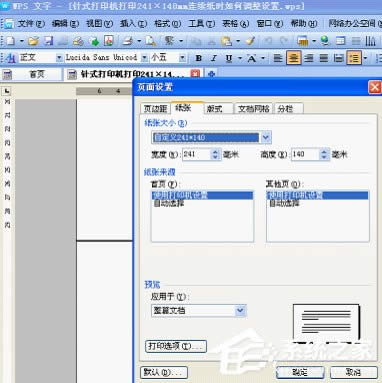Select 自动选择 in the 首页 list

click(202, 203)
